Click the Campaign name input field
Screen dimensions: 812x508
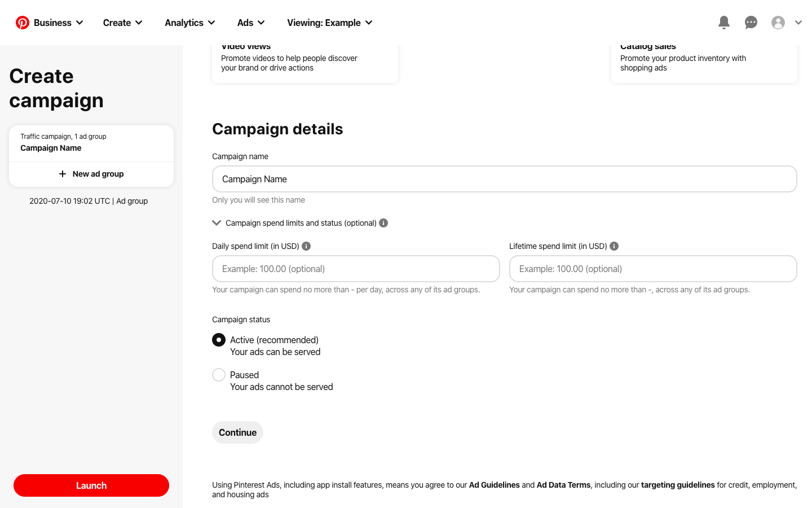point(504,179)
